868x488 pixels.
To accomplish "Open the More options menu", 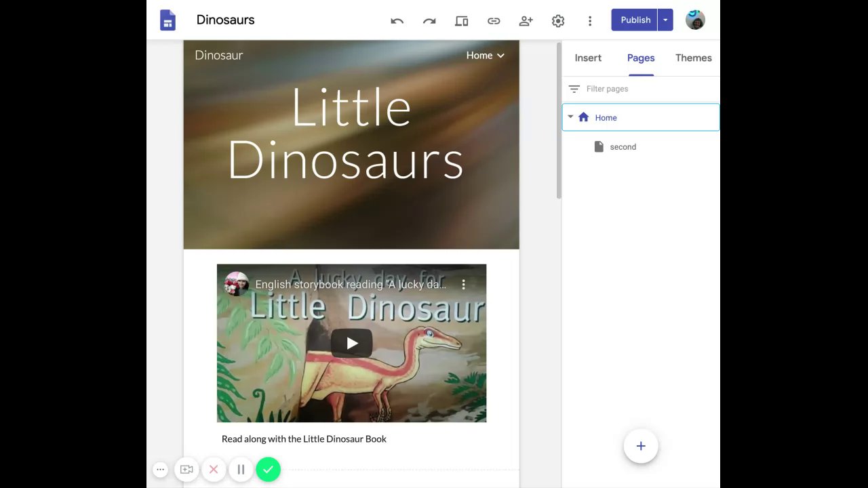I will (590, 21).
